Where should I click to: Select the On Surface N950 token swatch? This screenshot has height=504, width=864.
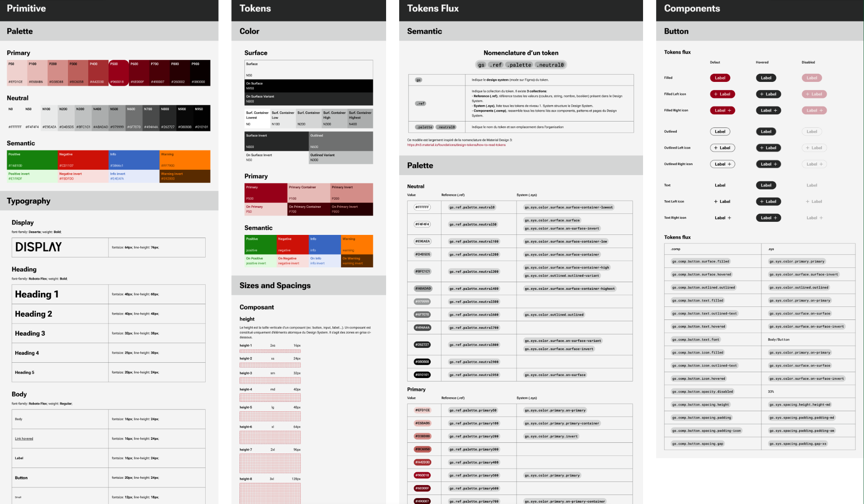click(309, 86)
